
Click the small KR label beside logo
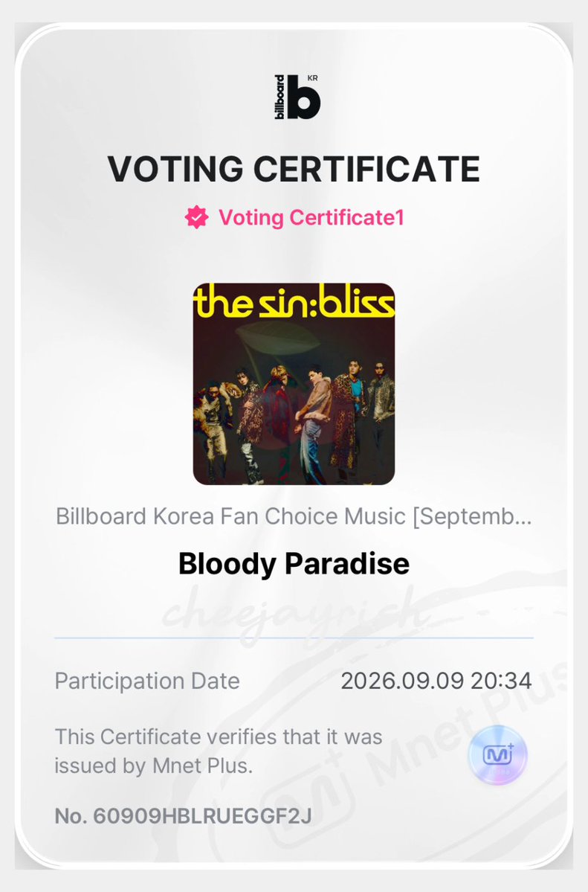tap(311, 78)
